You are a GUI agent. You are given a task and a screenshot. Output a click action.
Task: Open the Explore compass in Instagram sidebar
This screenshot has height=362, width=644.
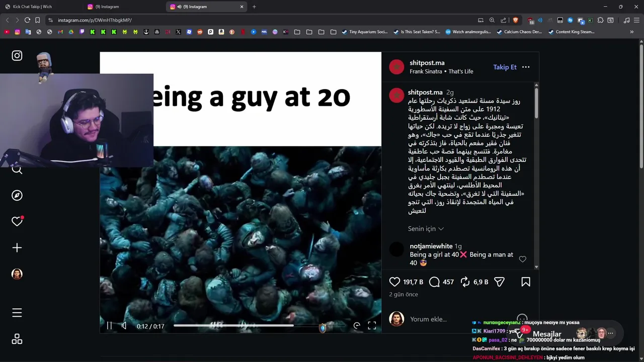tap(17, 195)
